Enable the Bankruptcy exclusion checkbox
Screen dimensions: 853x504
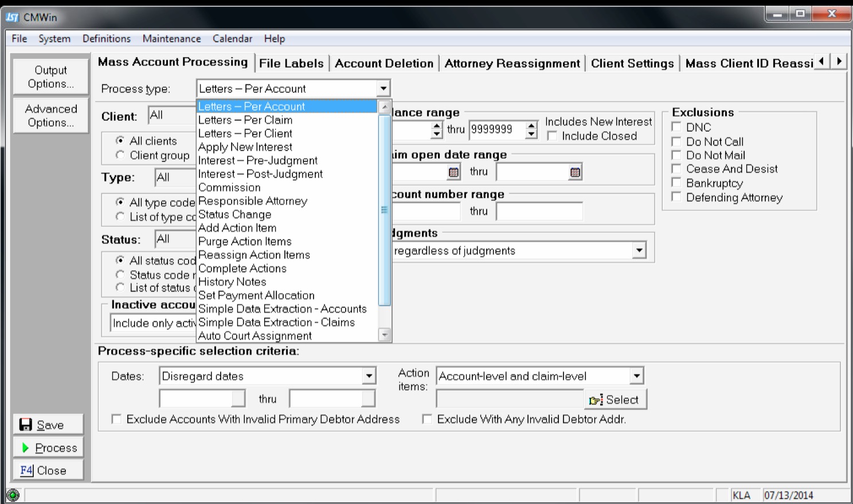pyautogui.click(x=676, y=183)
